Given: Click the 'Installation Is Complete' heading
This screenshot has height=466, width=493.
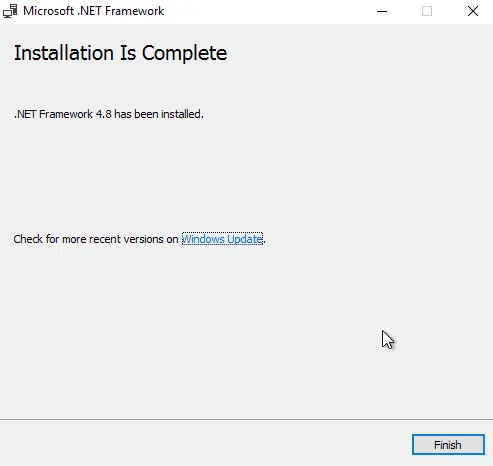Looking at the screenshot, I should pos(120,53).
